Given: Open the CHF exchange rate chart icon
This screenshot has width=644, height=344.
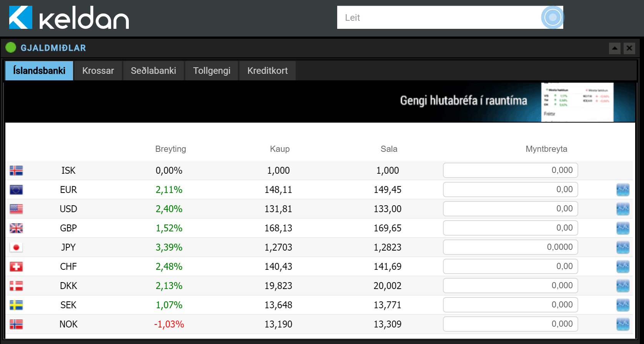Looking at the screenshot, I should tap(622, 266).
